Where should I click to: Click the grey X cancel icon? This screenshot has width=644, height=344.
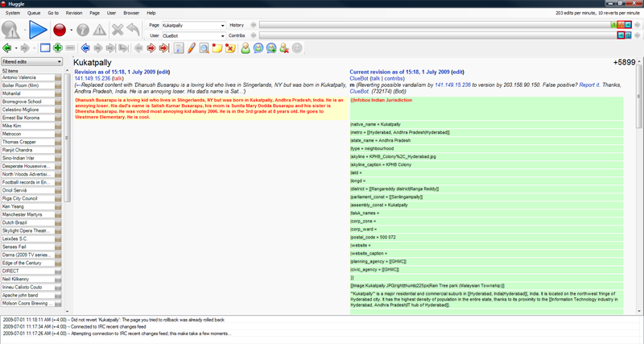118,30
